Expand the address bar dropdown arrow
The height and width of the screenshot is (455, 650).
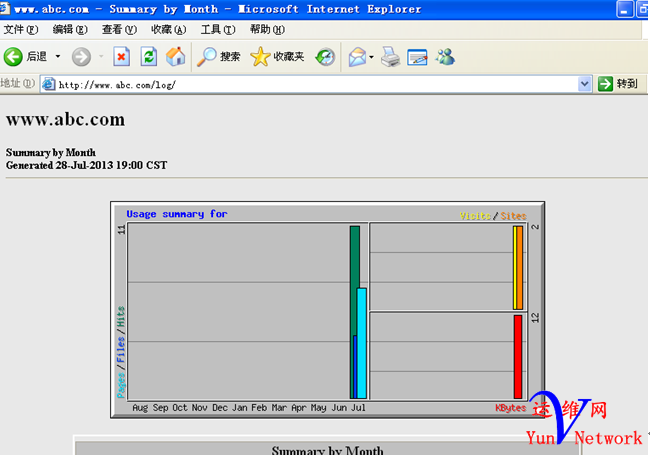pos(585,84)
